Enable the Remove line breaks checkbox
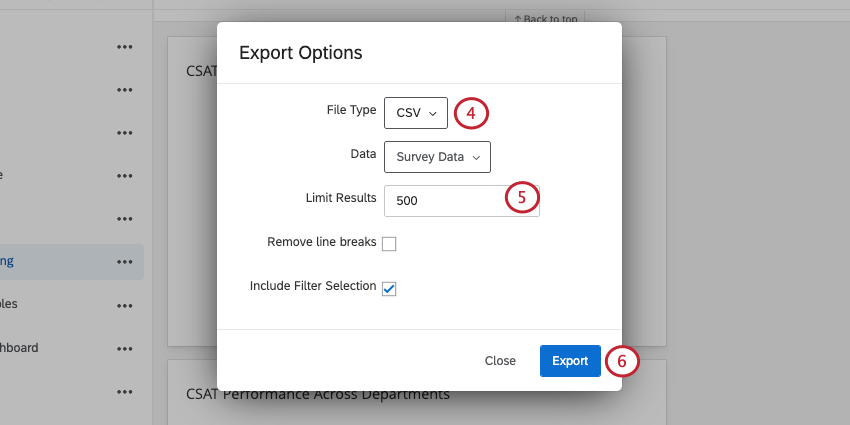This screenshot has width=850, height=425. click(x=389, y=244)
